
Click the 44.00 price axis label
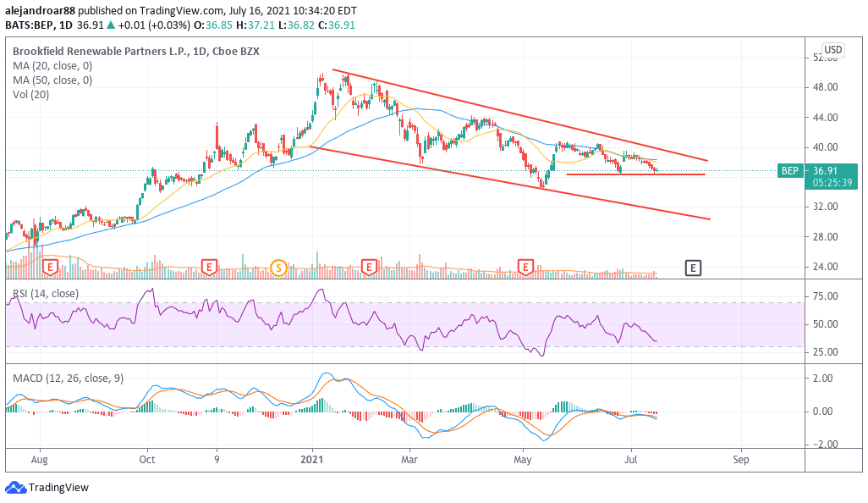click(x=826, y=118)
